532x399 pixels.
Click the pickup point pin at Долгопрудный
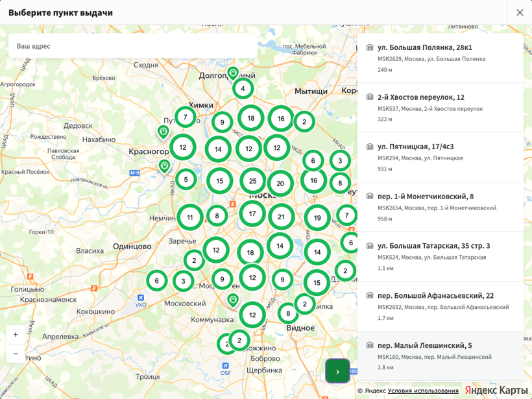[x=233, y=73]
